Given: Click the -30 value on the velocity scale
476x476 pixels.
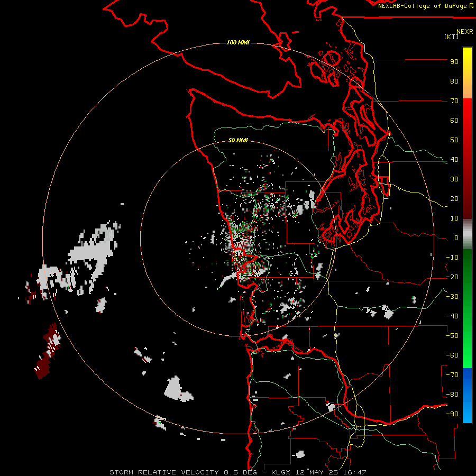Looking at the screenshot, I should (452, 297).
